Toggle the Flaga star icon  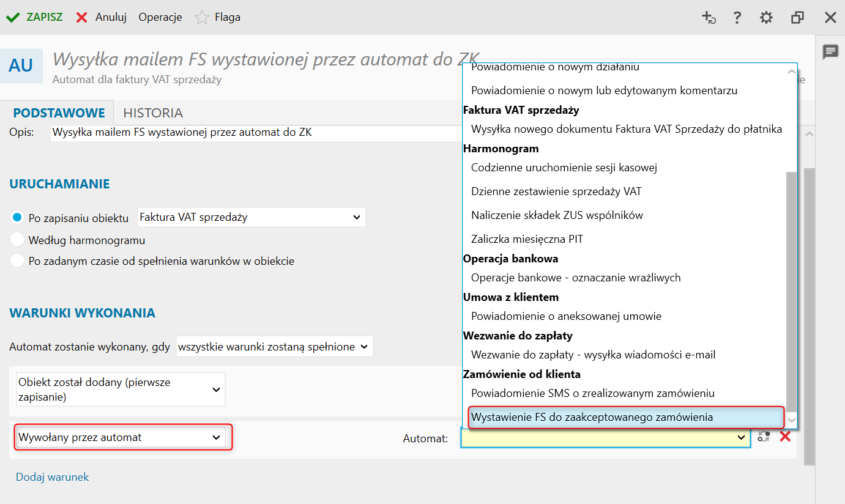(201, 17)
